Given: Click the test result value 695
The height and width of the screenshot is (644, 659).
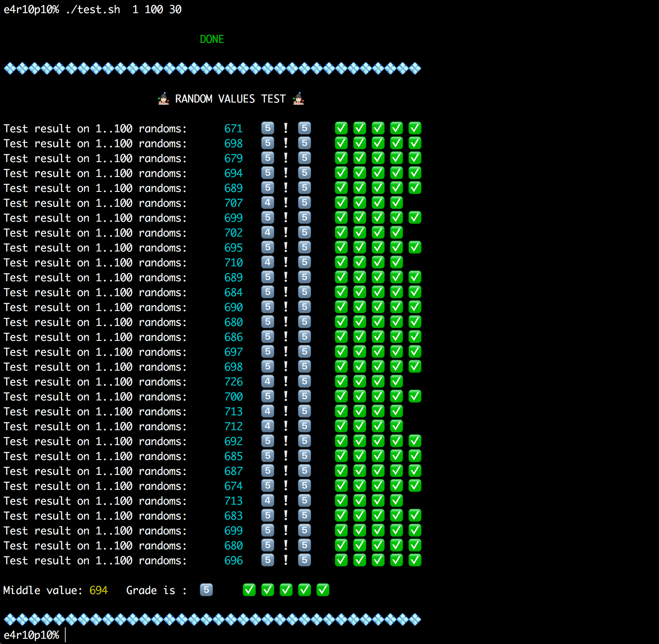Looking at the screenshot, I should [234, 248].
